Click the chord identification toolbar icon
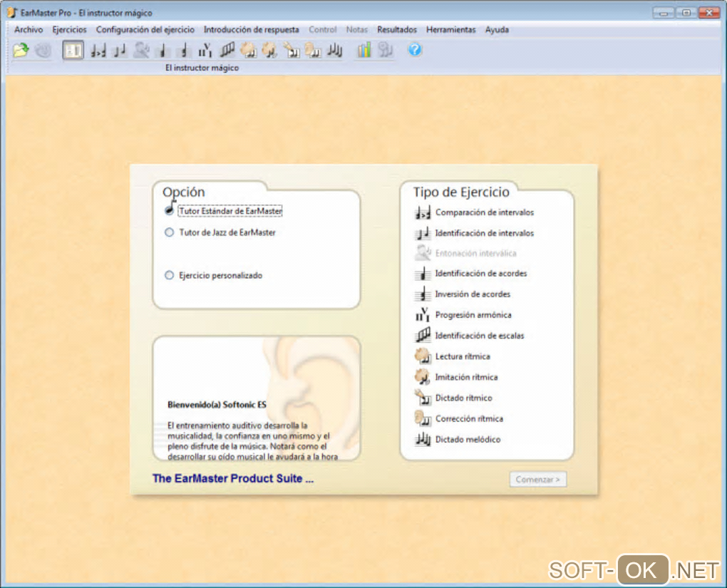The height and width of the screenshot is (588, 727). click(x=163, y=50)
